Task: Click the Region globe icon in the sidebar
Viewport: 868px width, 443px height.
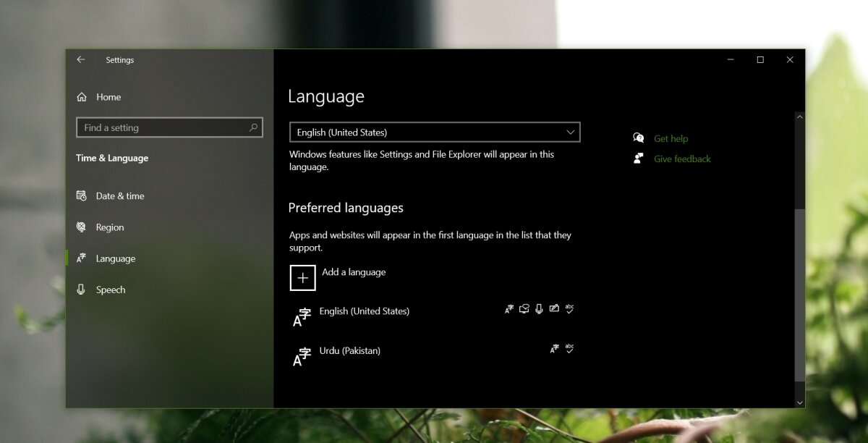Action: (x=82, y=227)
